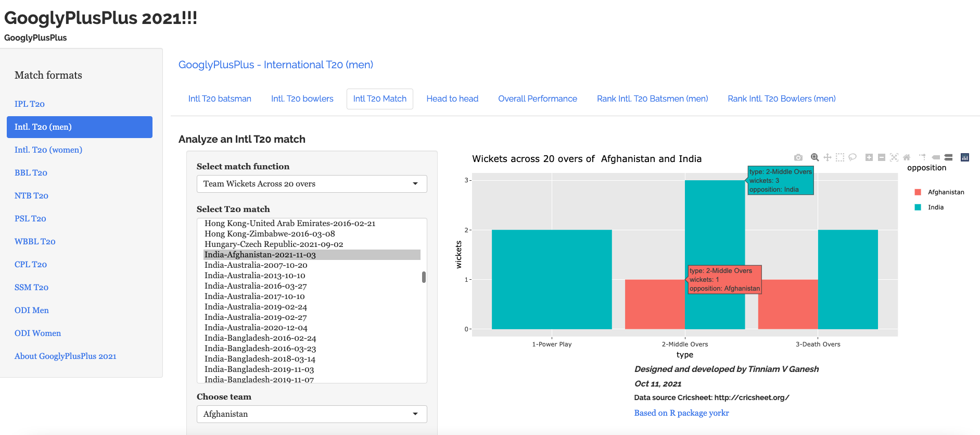Open the IPL T20 sidebar link
Image resolution: width=980 pixels, height=435 pixels.
30,104
